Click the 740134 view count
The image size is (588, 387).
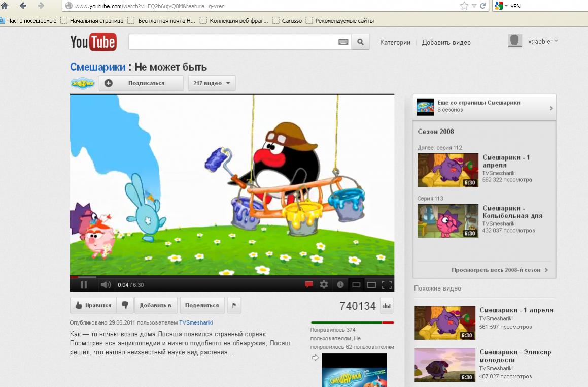tap(357, 306)
